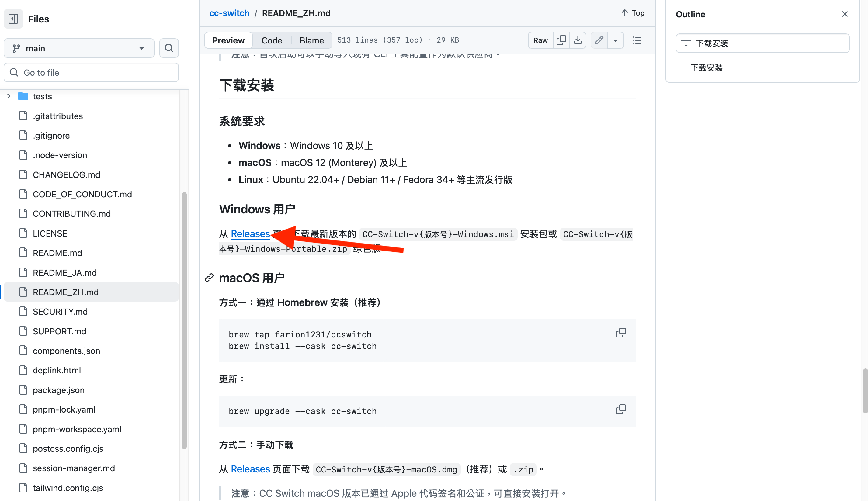
Task: Toggle the outline list icon
Action: 637,40
